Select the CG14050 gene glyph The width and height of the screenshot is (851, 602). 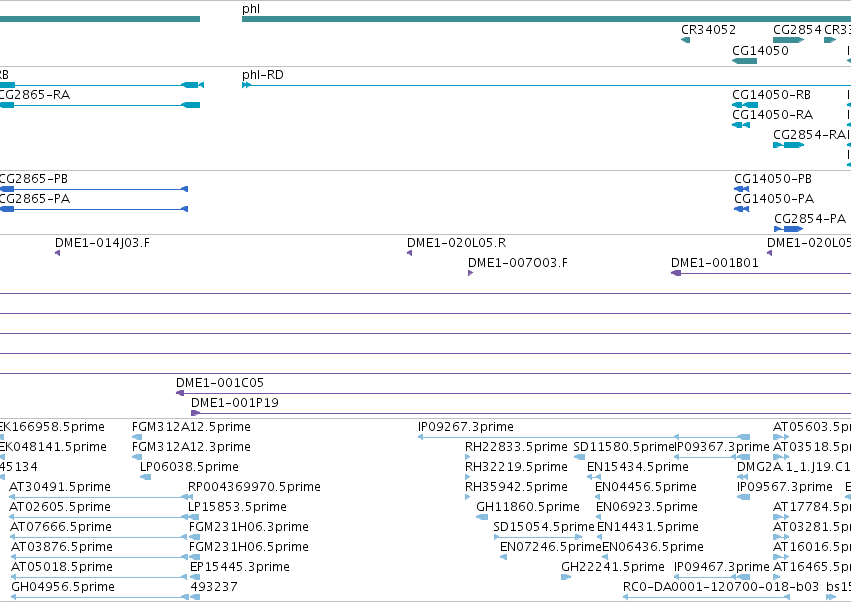(x=744, y=60)
